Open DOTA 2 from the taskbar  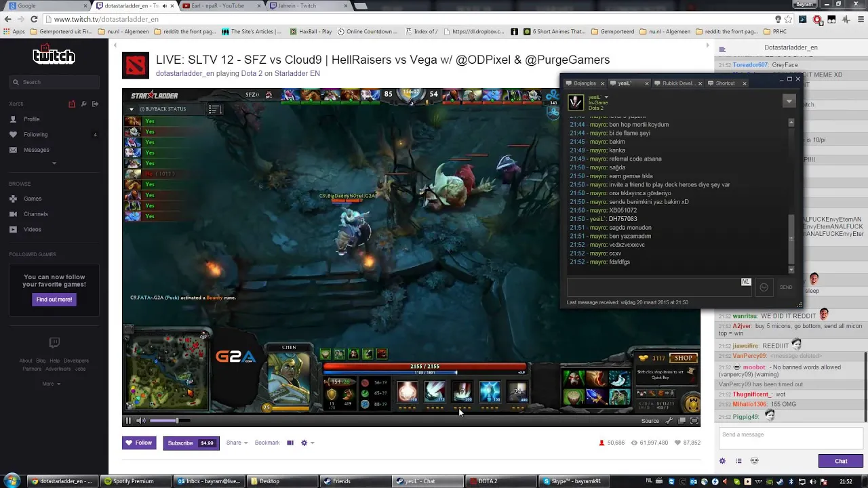pos(501,481)
